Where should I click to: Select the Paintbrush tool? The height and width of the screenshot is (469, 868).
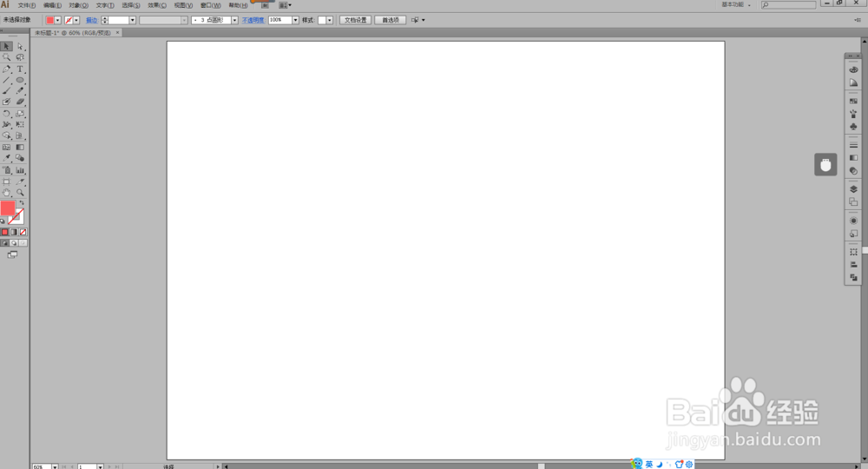7,91
